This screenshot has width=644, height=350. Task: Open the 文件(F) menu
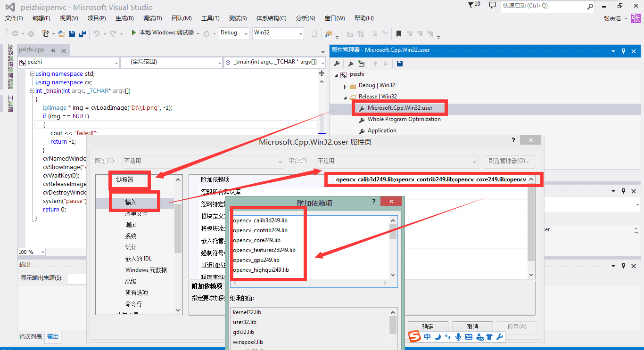click(14, 18)
